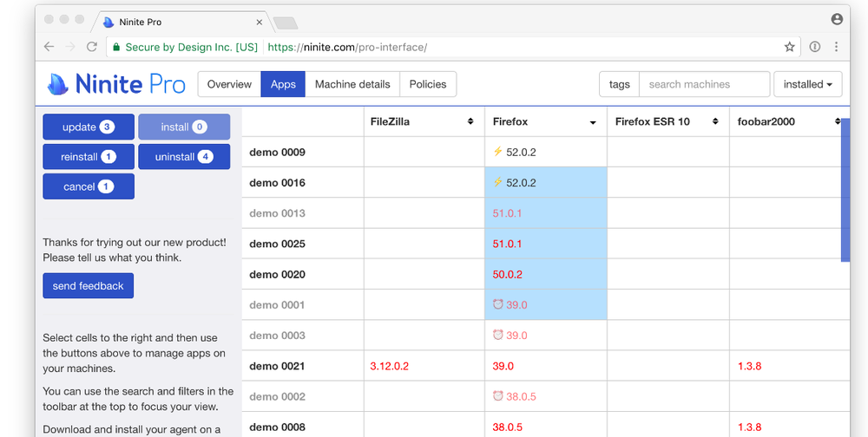Screen dimensions: 868x437
Task: Click the extension icon beside the star
Action: click(815, 47)
